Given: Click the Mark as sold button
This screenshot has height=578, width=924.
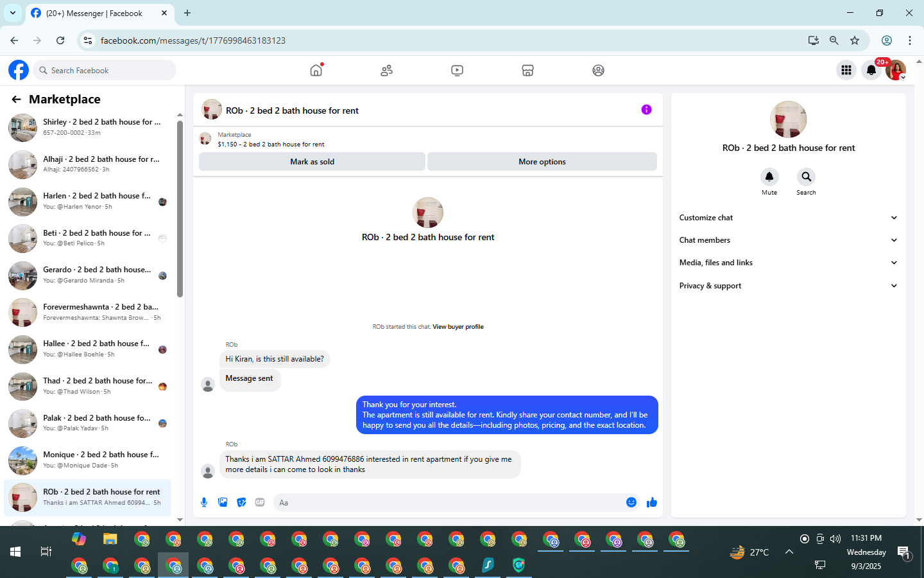Looking at the screenshot, I should coord(312,162).
